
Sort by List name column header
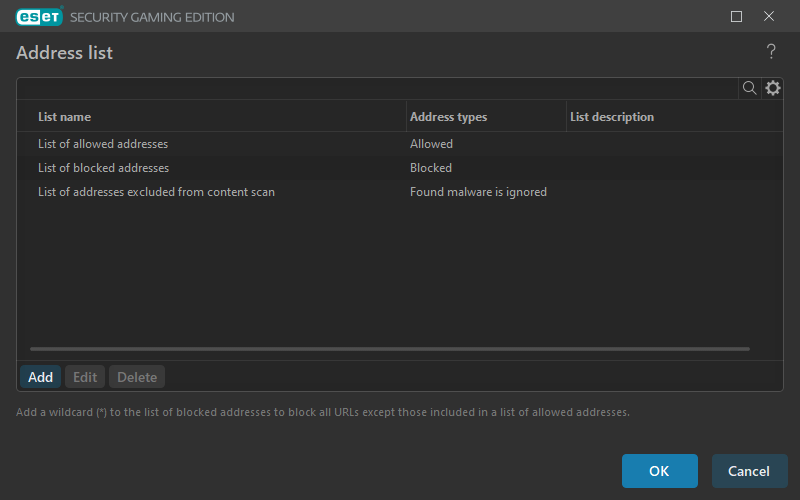pos(212,117)
